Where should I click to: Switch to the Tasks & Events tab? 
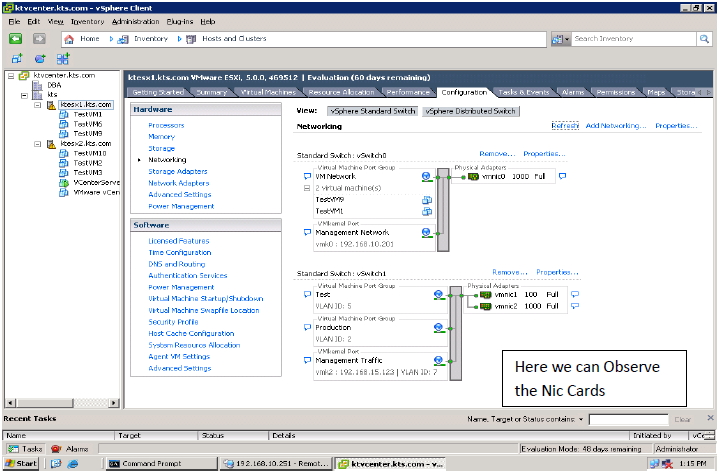coord(524,92)
